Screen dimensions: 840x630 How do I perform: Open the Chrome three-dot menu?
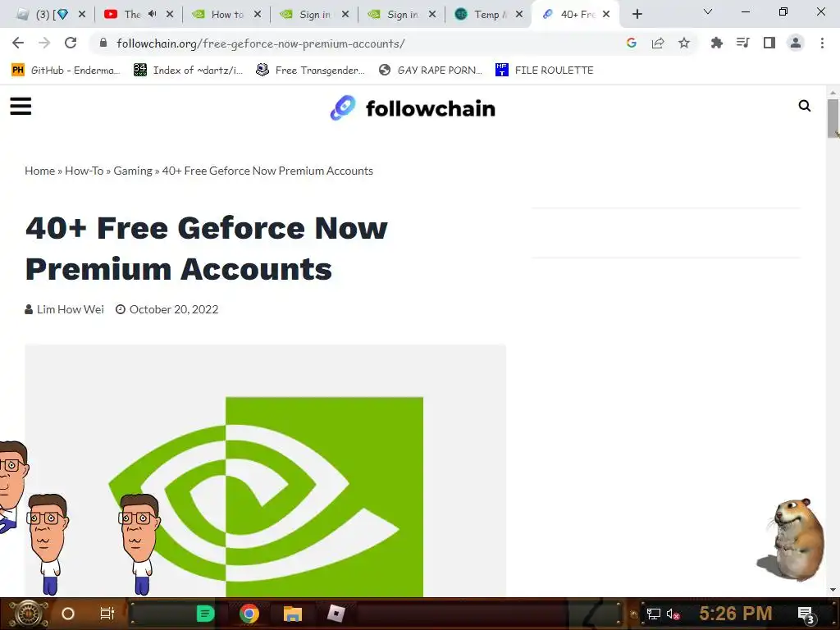point(822,43)
